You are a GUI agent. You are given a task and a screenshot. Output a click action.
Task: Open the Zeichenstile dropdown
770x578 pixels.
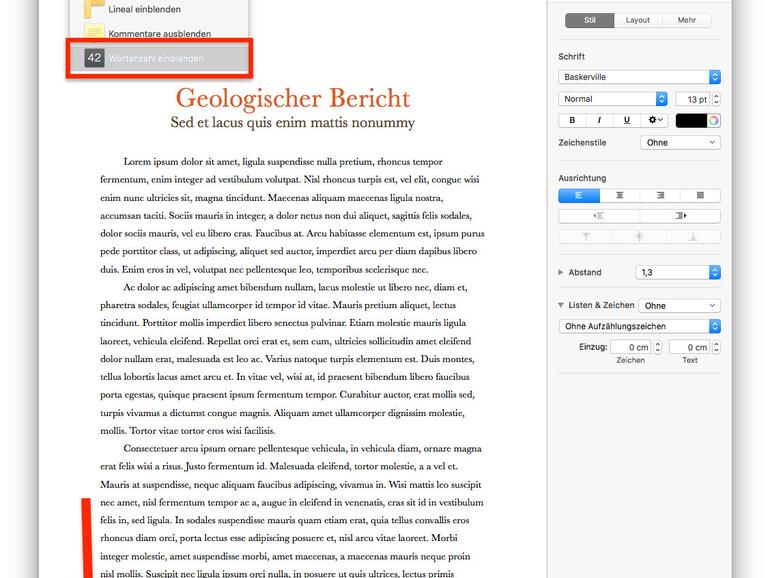coord(680,142)
